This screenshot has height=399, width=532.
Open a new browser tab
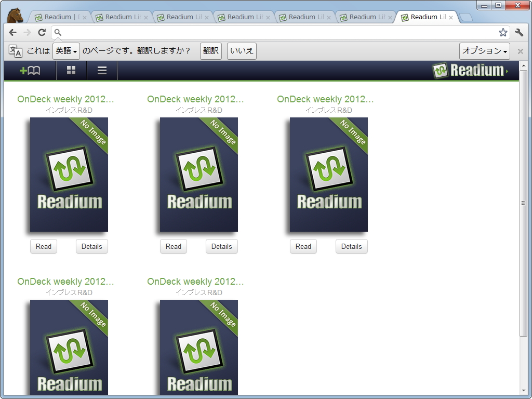pos(466,17)
